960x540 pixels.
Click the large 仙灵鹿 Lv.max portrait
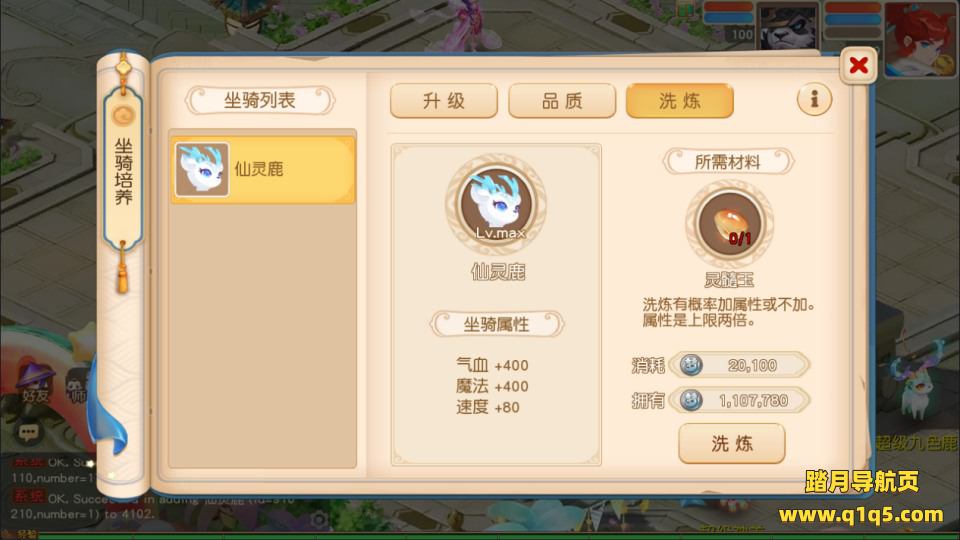[497, 204]
